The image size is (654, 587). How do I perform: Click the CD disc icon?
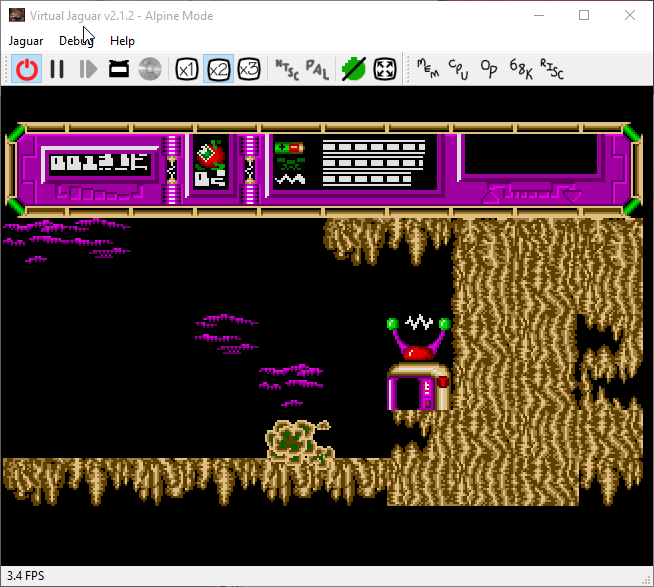(150, 69)
